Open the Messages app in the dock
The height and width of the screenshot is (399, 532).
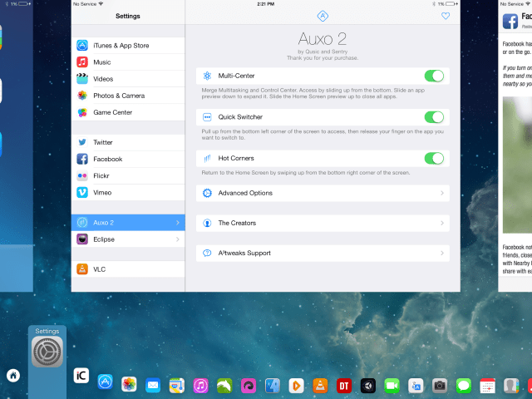coord(464,385)
